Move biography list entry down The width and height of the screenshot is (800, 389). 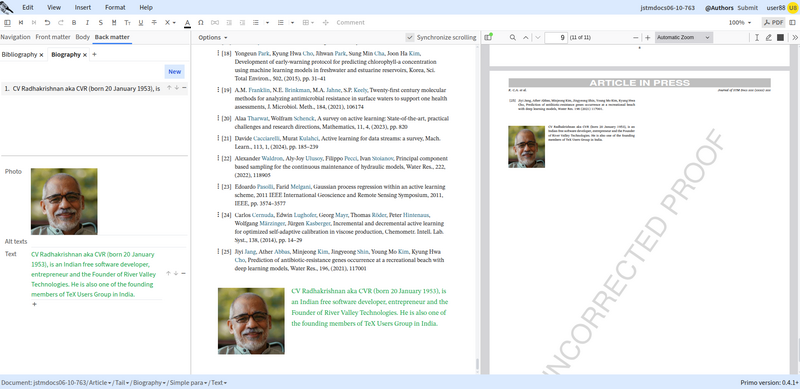(177, 88)
